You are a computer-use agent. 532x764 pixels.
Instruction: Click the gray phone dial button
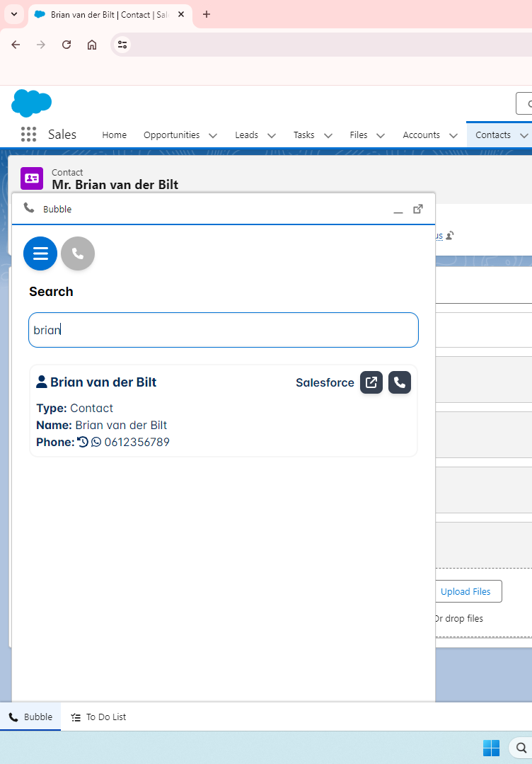coord(78,253)
